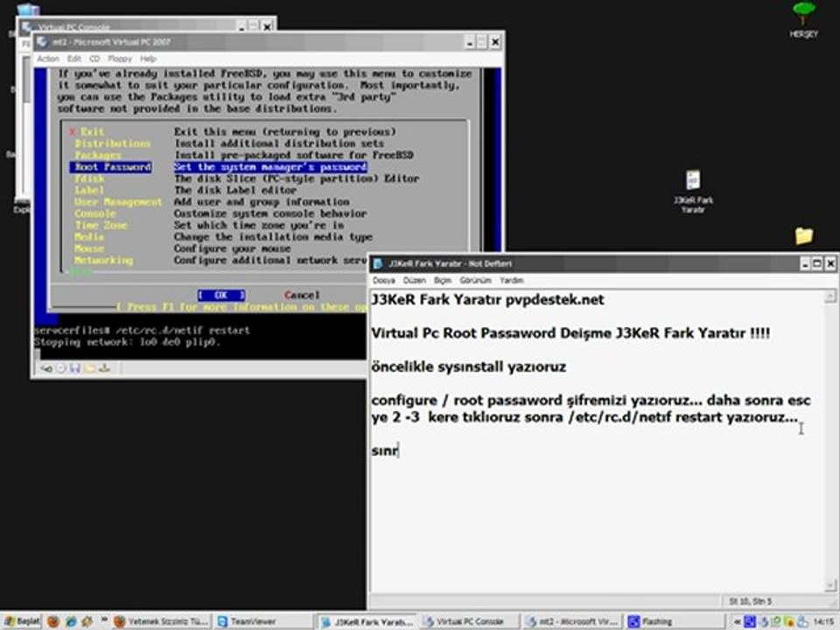This screenshot has width=840, height=630.
Task: Maximize the Notepad window
Action: [x=817, y=263]
